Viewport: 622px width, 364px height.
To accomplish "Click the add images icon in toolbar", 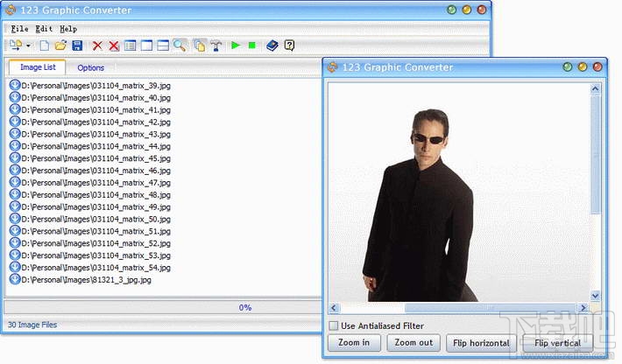I will 16,45.
